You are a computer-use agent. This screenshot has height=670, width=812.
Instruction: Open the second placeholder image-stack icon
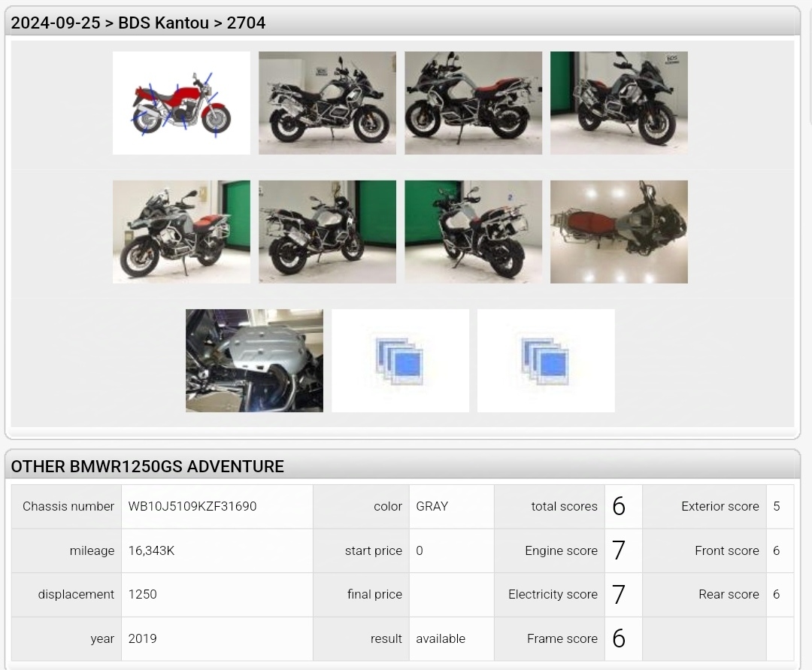click(546, 360)
